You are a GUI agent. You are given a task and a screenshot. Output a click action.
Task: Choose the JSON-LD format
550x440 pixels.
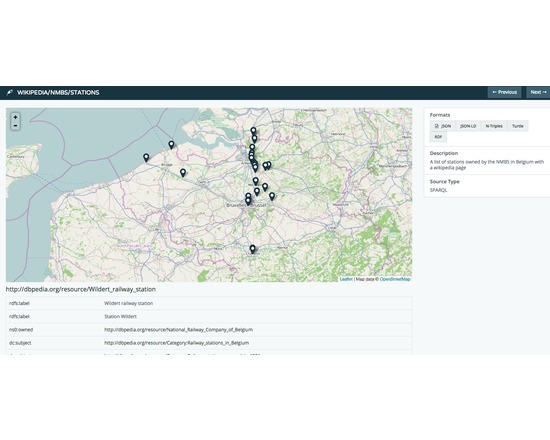(x=468, y=126)
